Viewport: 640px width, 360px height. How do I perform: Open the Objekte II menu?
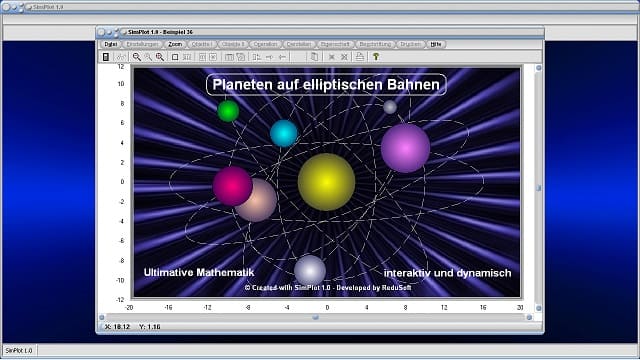tap(233, 44)
